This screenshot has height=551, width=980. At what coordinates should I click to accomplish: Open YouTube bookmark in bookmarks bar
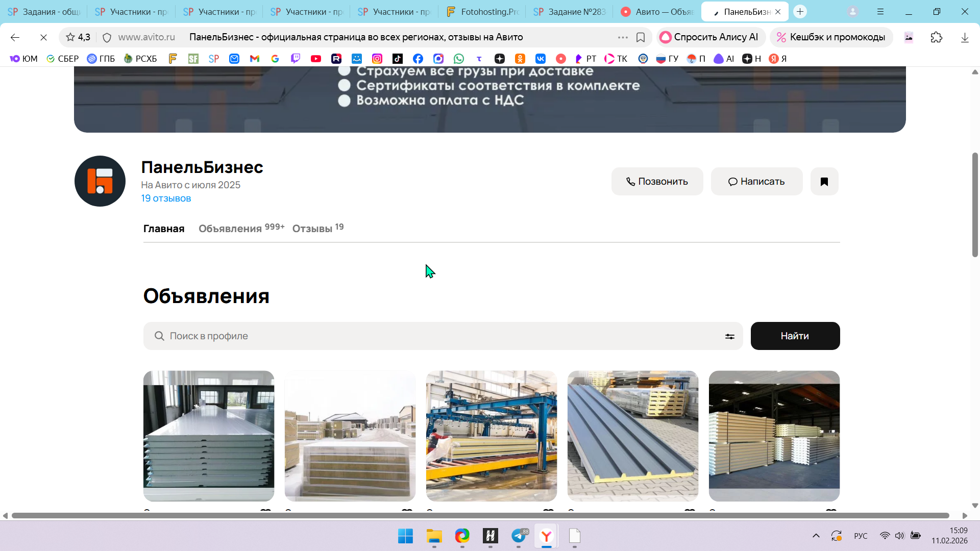(316, 59)
